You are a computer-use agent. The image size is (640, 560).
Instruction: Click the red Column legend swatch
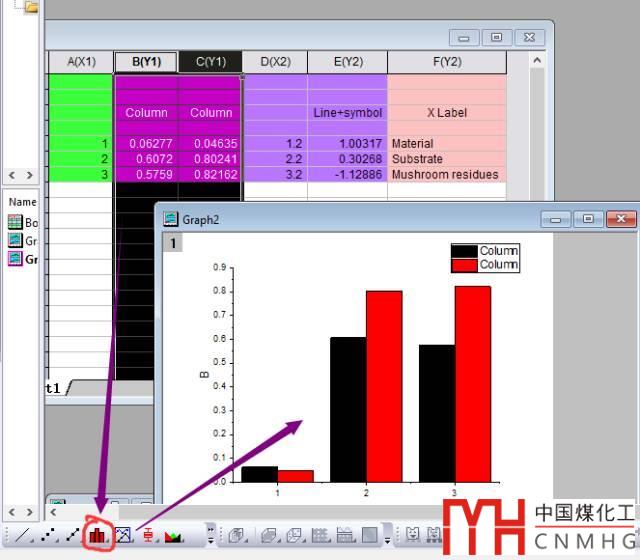click(x=464, y=265)
